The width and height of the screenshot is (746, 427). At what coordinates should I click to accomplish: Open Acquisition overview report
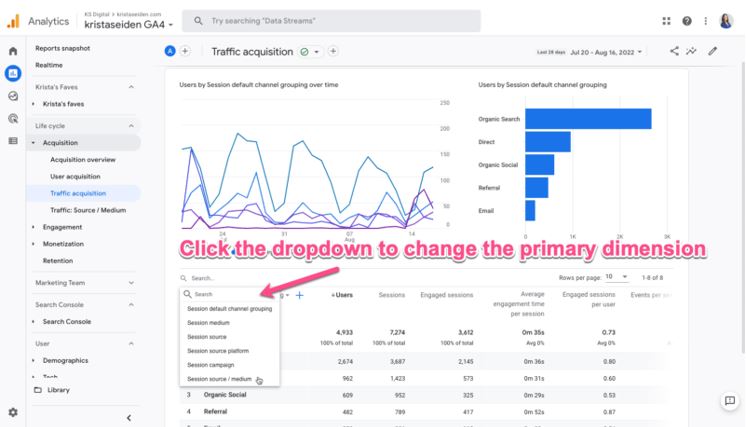[x=83, y=160]
